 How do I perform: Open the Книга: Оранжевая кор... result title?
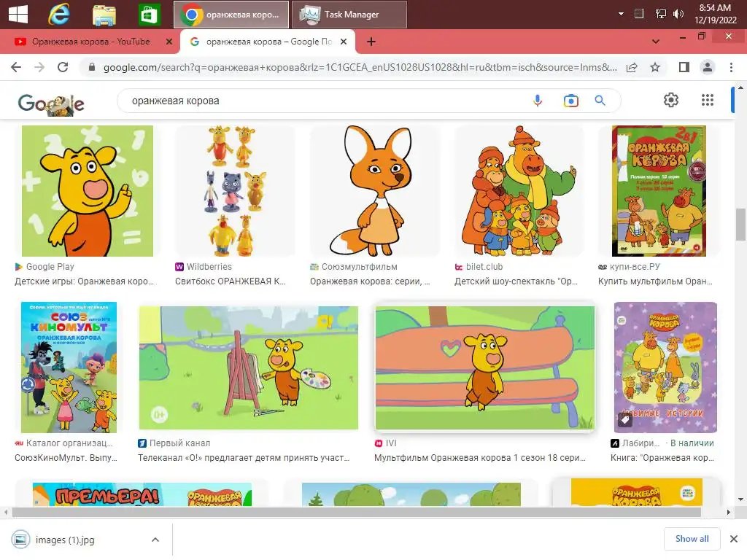[662, 458]
